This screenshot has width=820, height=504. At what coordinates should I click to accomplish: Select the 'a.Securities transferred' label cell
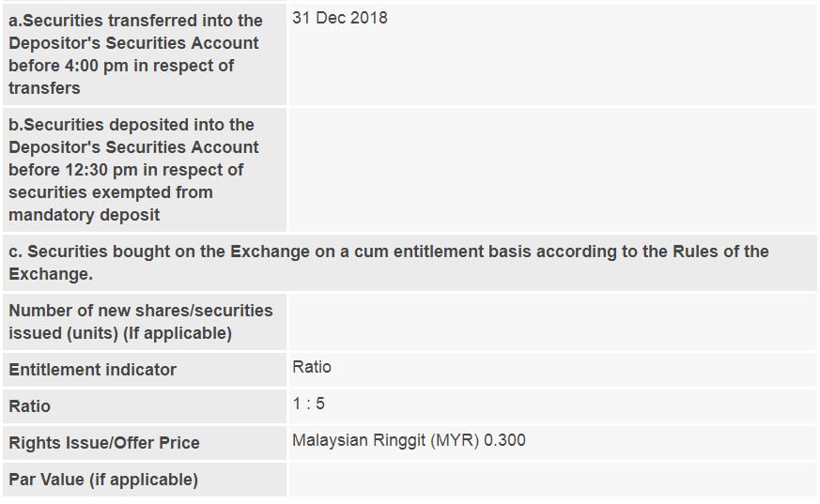144,54
